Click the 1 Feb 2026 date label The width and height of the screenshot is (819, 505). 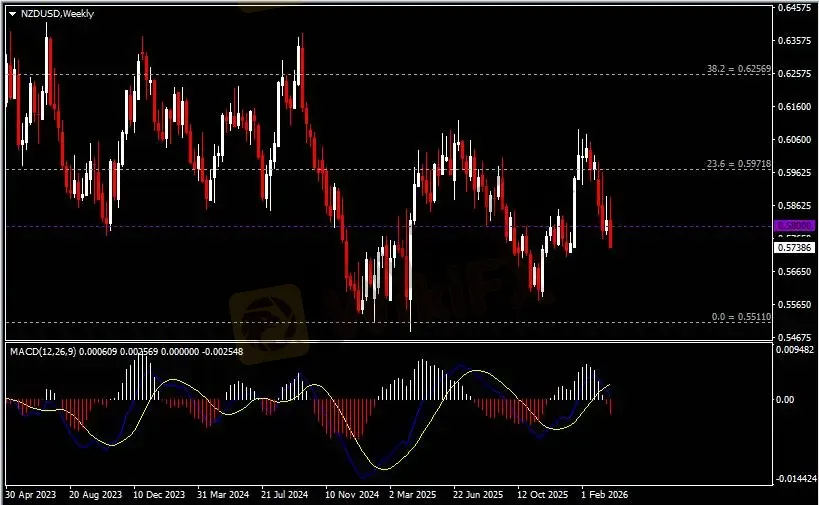pyautogui.click(x=604, y=494)
